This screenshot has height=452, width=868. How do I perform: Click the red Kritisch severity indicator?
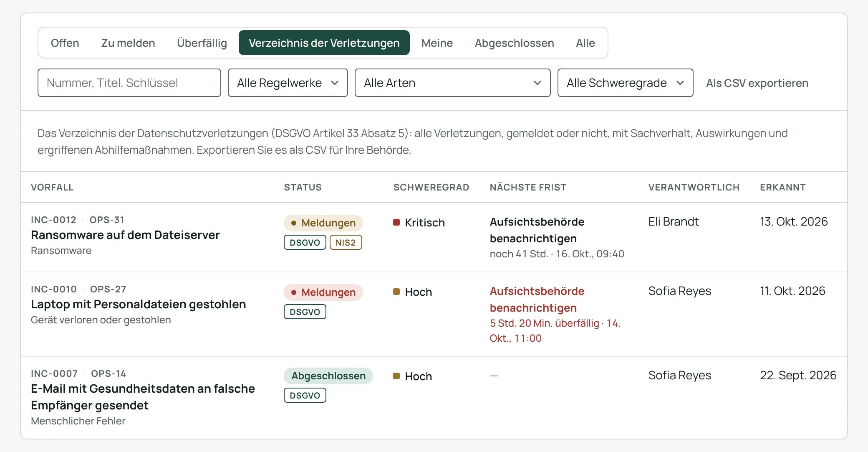coord(419,223)
